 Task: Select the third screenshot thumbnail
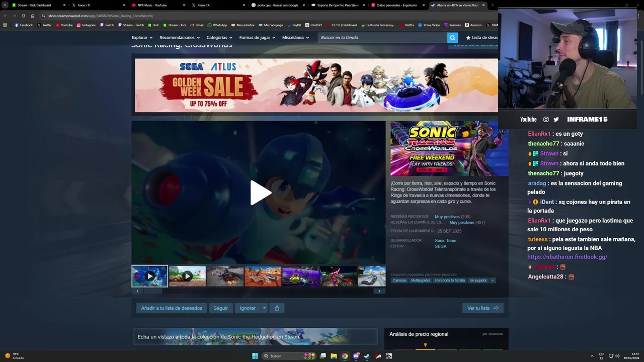pos(225,276)
